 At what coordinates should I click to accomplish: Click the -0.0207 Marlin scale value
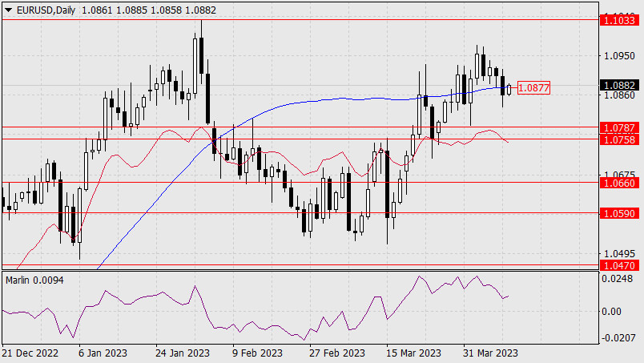(x=617, y=338)
